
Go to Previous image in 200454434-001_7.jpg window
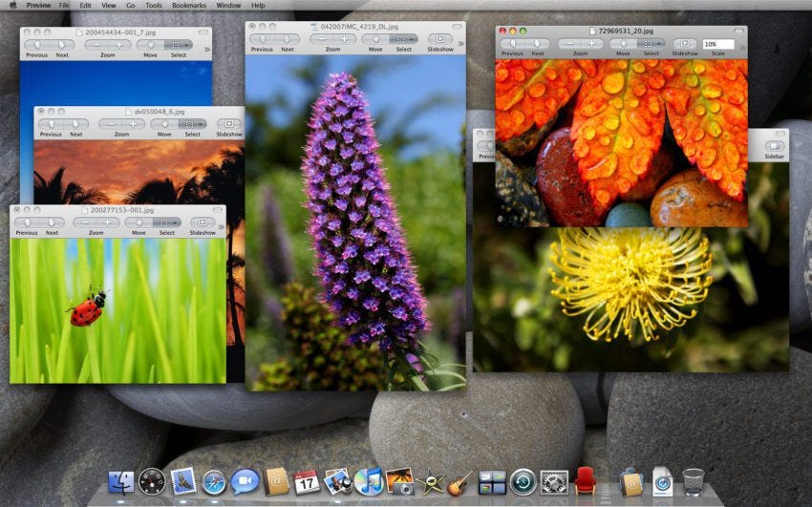(x=37, y=45)
